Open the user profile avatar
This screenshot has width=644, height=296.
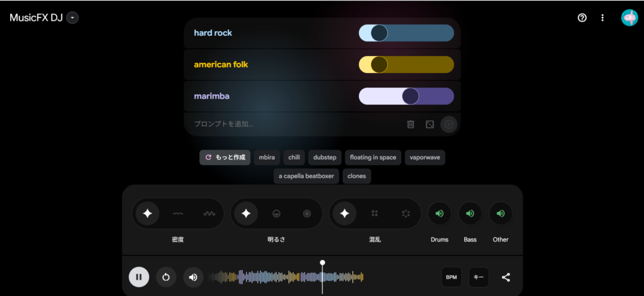pos(629,18)
